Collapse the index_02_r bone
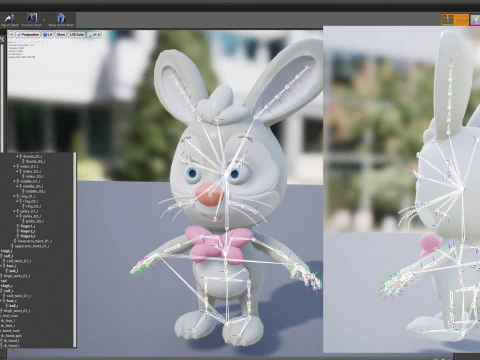Image resolution: width=480 pixels, height=360 pixels. tap(17, 171)
